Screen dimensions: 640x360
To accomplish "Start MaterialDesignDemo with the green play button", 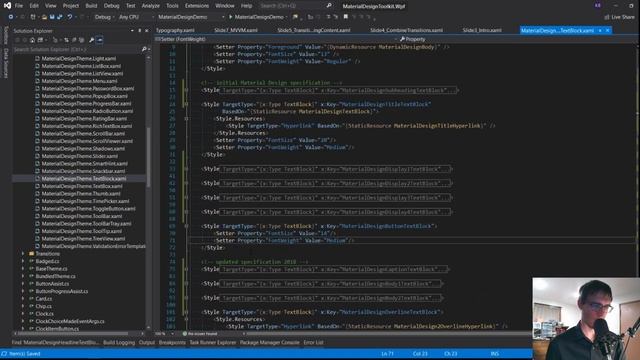I will (x=231, y=17).
